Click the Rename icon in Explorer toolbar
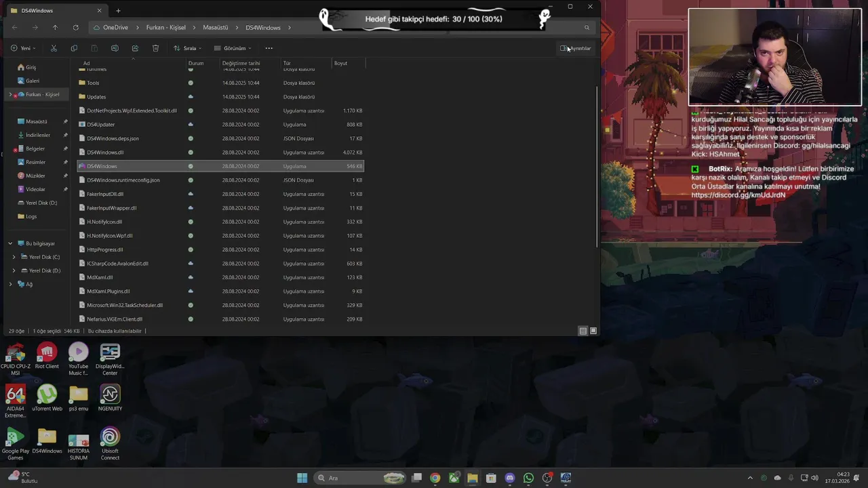The height and width of the screenshot is (488, 868). [115, 48]
